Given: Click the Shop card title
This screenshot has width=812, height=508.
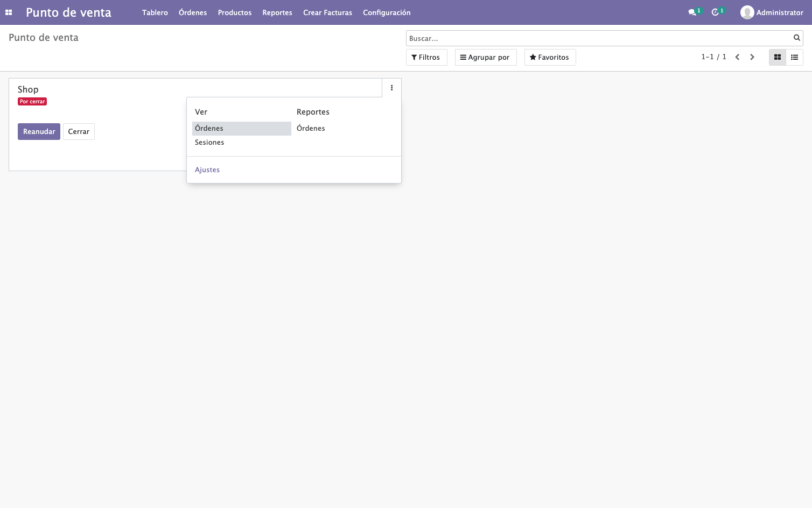Looking at the screenshot, I should pyautogui.click(x=28, y=89).
